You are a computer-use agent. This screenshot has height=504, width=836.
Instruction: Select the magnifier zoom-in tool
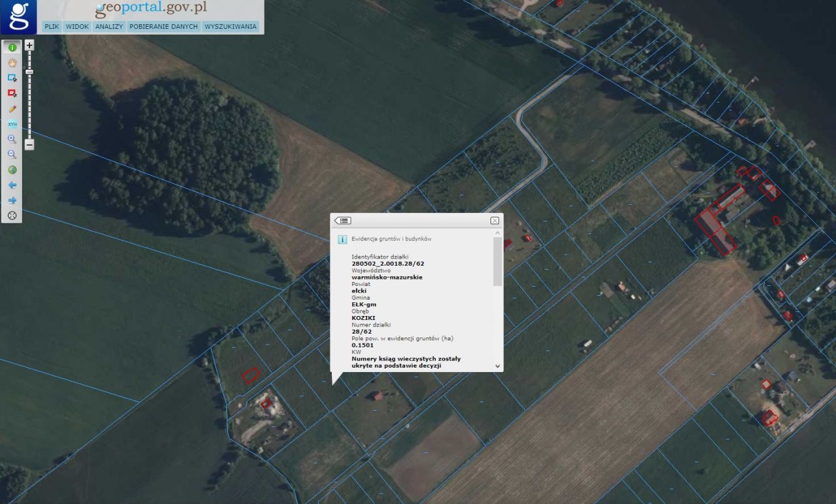[12, 139]
